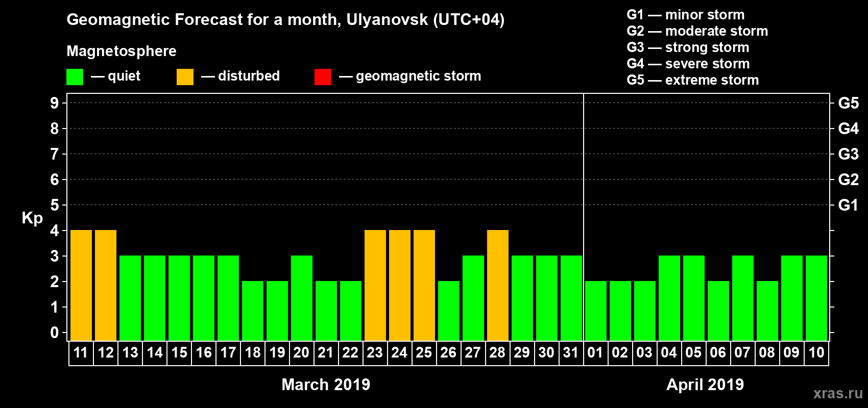Click the G5 extreme storm legend line
Viewport: 868px width, 408px height.
pyautogui.click(x=693, y=80)
